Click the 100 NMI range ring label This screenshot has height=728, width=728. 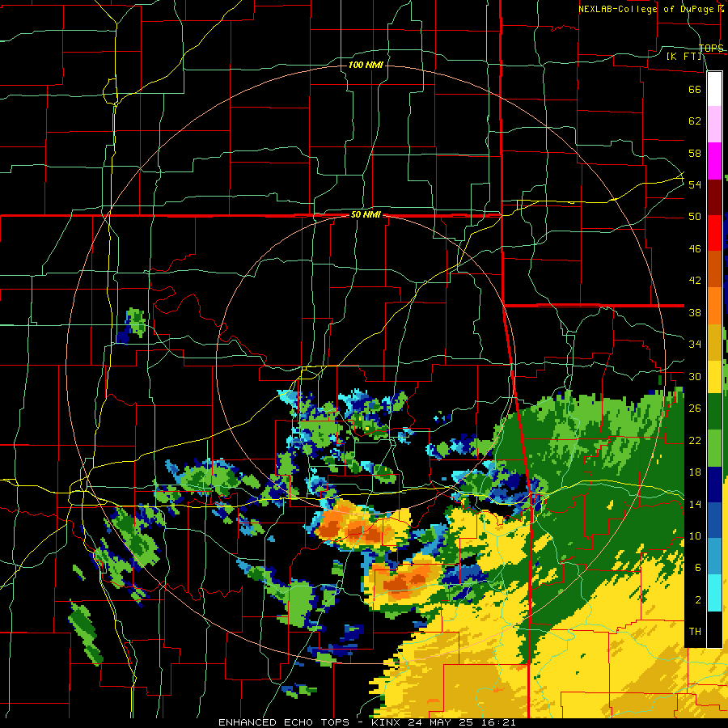point(366,65)
